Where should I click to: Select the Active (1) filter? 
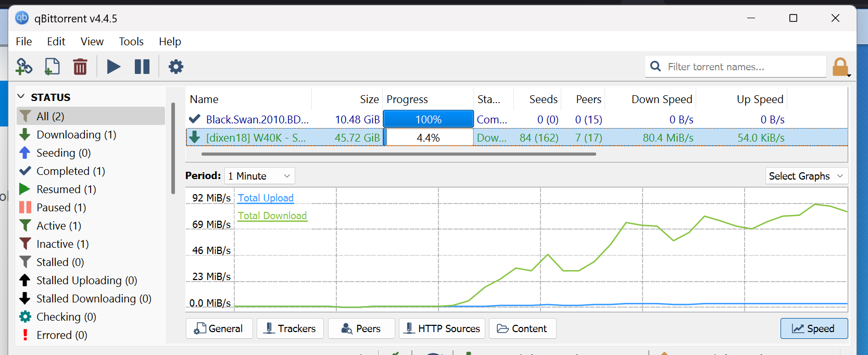point(91,225)
